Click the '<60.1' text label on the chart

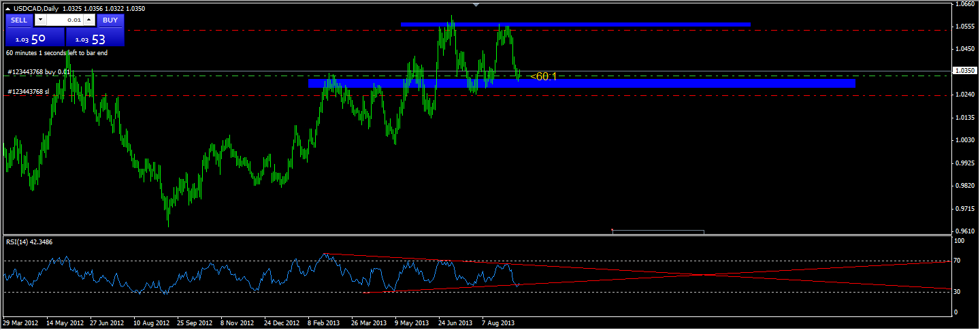(x=544, y=76)
